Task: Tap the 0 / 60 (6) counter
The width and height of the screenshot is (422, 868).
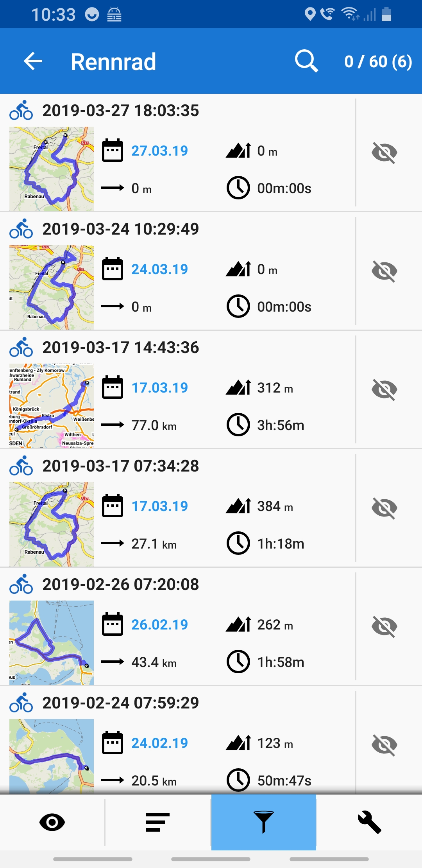Action: [378, 62]
